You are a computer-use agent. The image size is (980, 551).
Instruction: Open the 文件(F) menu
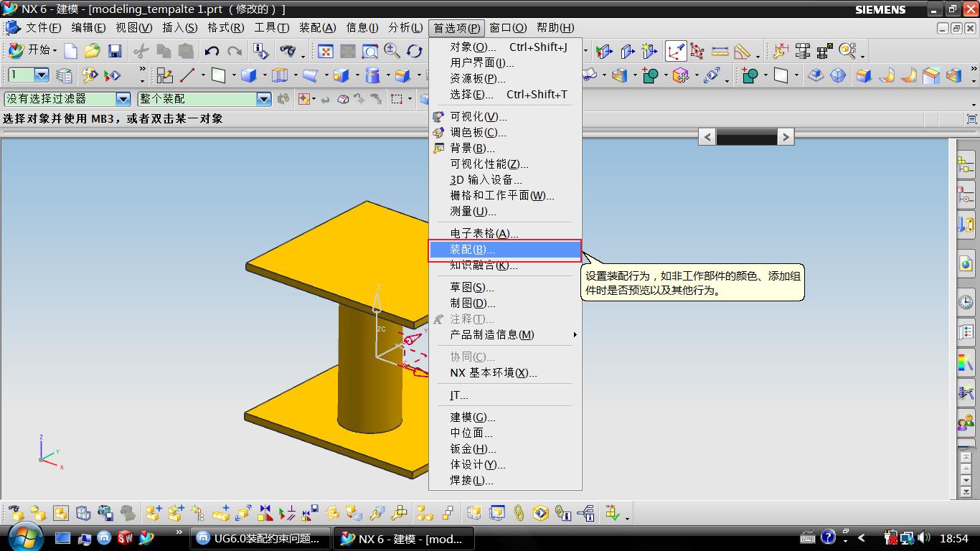point(43,28)
